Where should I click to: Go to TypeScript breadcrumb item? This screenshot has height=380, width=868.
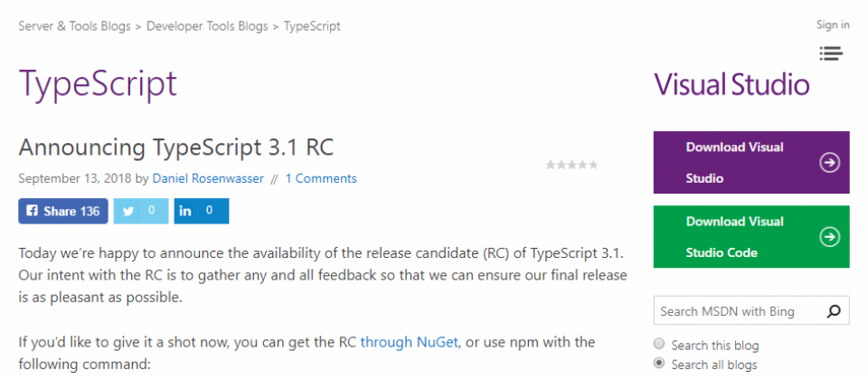coord(312,26)
